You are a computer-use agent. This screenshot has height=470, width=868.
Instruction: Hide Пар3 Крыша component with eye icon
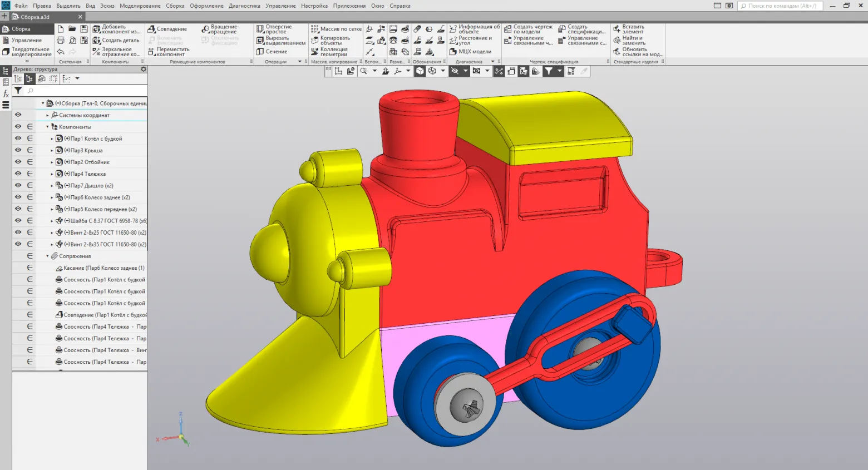pyautogui.click(x=18, y=150)
